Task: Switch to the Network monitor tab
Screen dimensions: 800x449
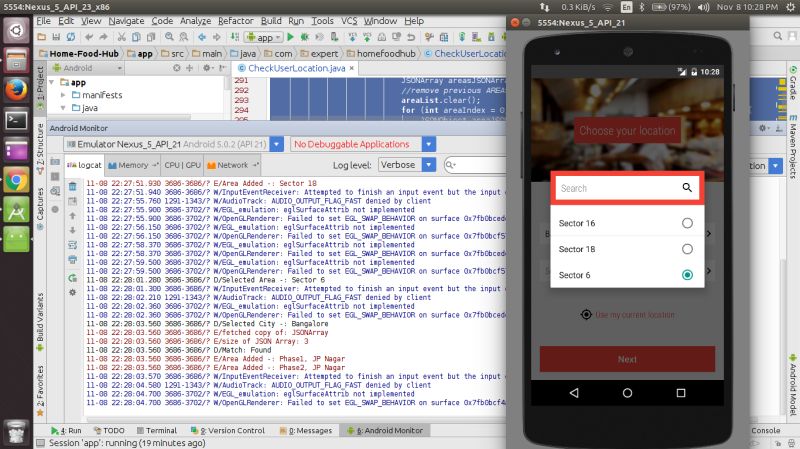Action: [x=233, y=165]
